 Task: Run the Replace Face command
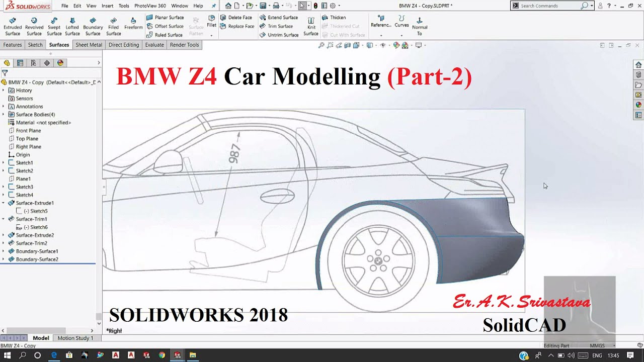click(237, 26)
